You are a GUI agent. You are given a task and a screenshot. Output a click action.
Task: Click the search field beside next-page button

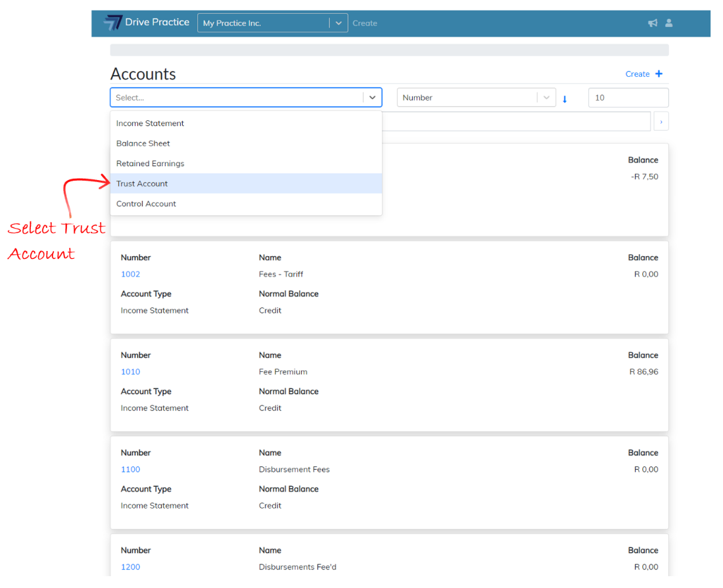pos(517,122)
